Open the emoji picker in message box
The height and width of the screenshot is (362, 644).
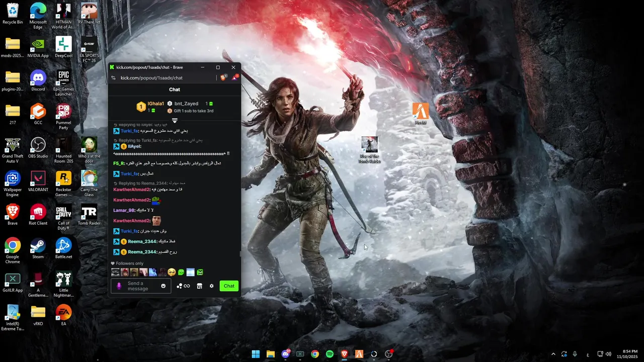coord(163,286)
